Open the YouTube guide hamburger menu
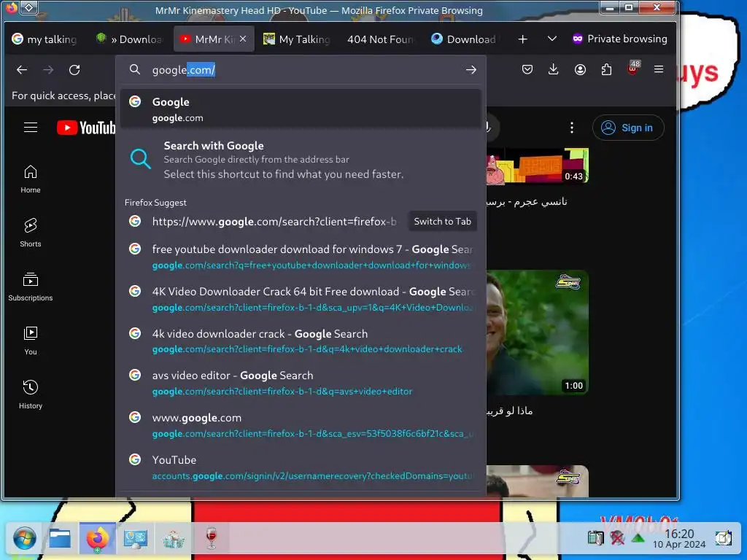 (x=31, y=128)
